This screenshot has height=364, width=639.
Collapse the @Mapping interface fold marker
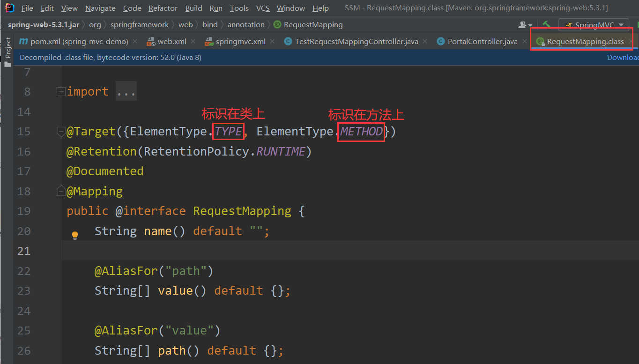click(60, 191)
